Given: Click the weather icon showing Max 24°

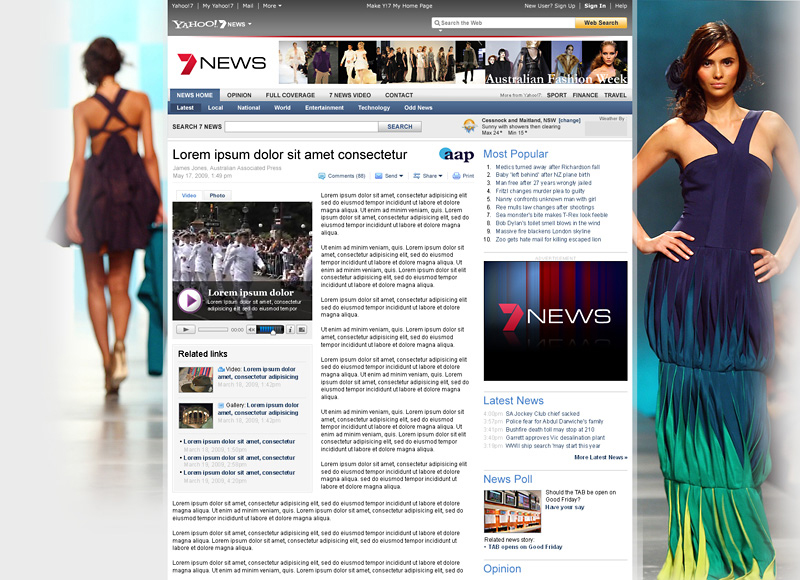Looking at the screenshot, I should 469,126.
